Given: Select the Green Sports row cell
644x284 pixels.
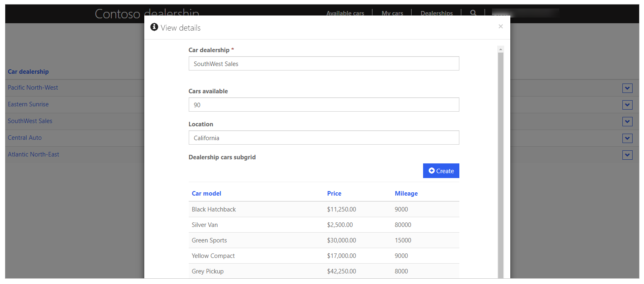Looking at the screenshot, I should point(209,240).
